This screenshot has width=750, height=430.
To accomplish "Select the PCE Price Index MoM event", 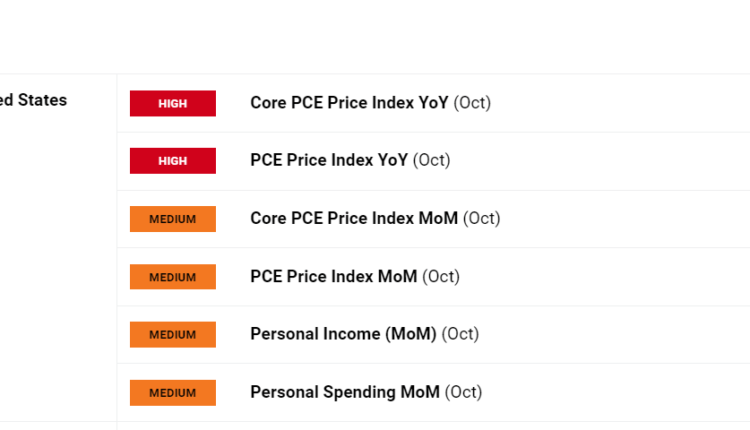I will [x=334, y=277].
